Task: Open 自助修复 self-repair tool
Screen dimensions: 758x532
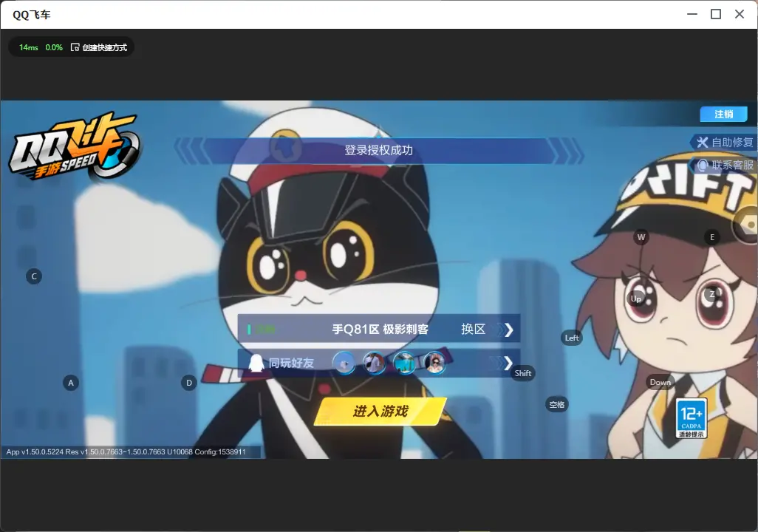Action: (725, 142)
